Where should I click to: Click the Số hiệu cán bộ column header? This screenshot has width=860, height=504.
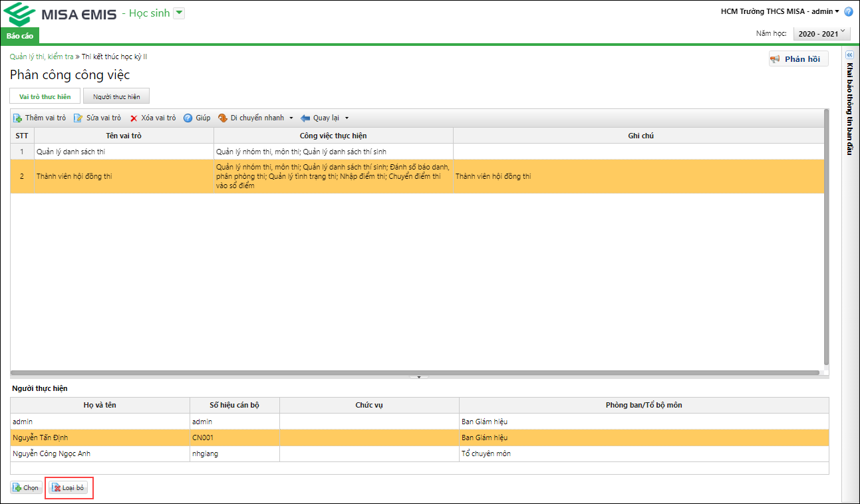click(234, 405)
